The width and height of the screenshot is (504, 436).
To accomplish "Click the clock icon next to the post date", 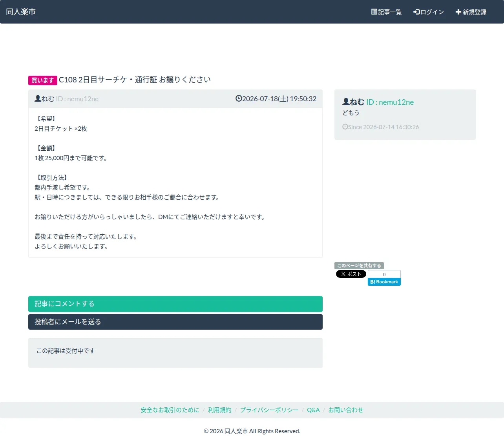I will tap(239, 99).
